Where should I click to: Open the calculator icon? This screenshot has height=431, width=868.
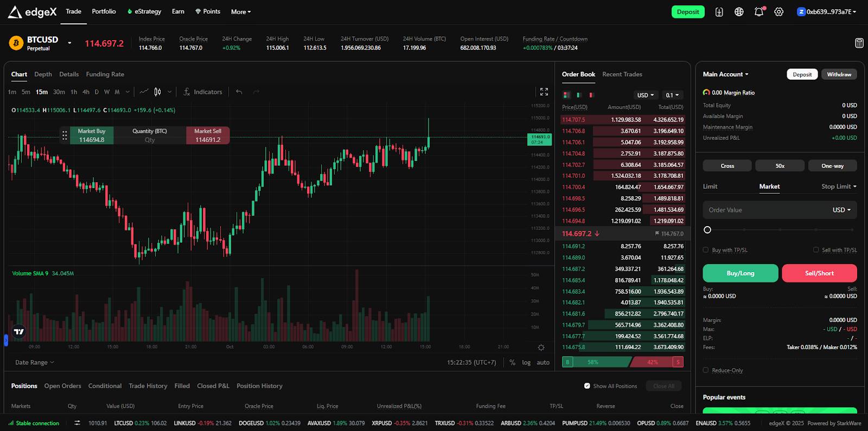click(859, 43)
